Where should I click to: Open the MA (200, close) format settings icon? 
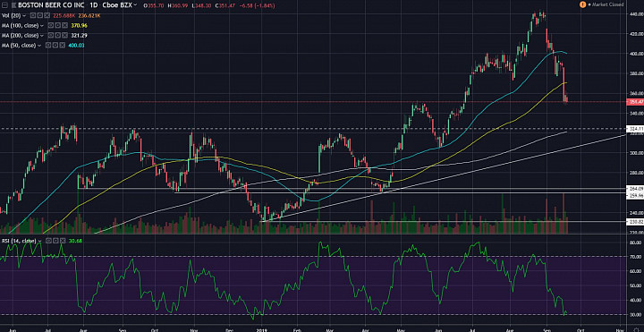pos(57,35)
